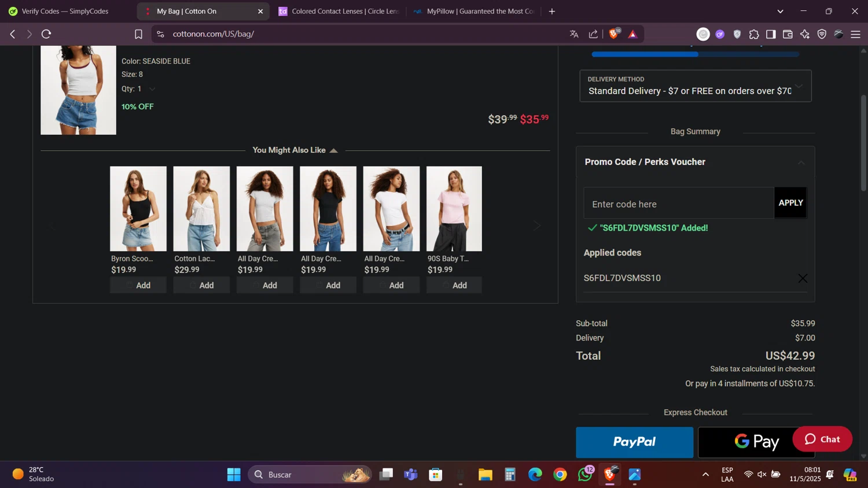Remove applied code S6FDL7DVSMSS10
Image resolution: width=868 pixels, height=488 pixels.
click(803, 278)
